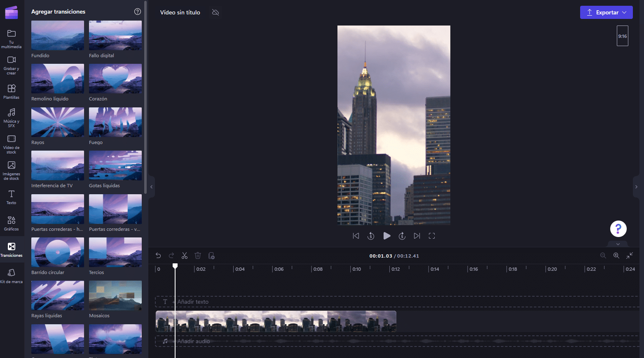Select the Gotas líquidas transition
Screen dimensions: 644x358
[x=115, y=165]
